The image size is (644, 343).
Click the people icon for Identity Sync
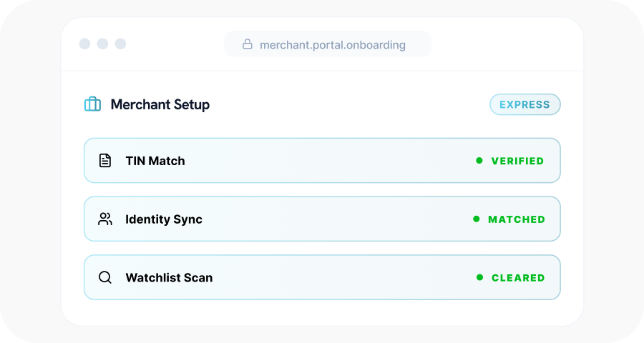[x=105, y=219]
